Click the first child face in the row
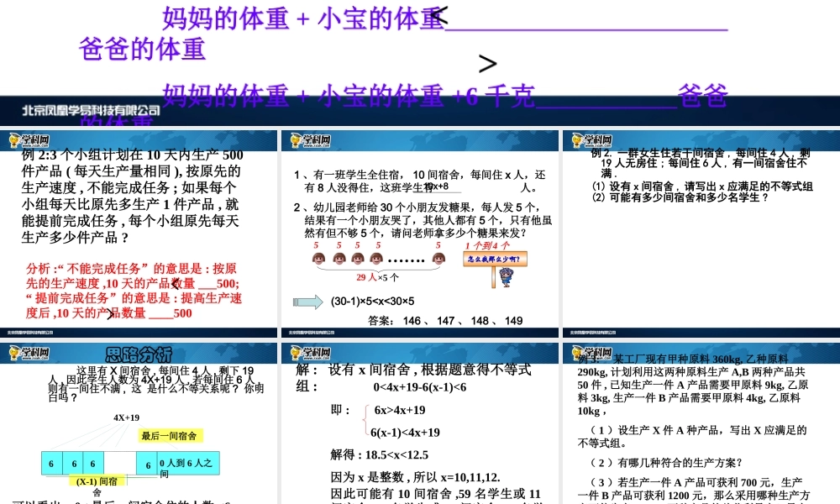Image resolution: width=840 pixels, height=504 pixels. pyautogui.click(x=318, y=260)
